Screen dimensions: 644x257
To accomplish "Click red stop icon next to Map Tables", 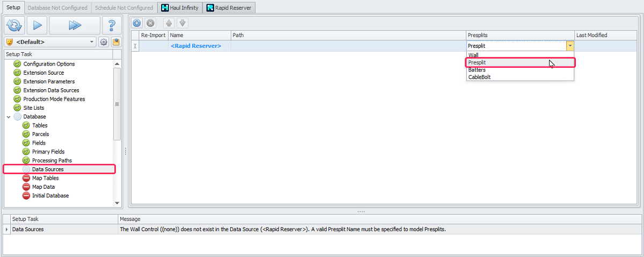I will coord(26,178).
